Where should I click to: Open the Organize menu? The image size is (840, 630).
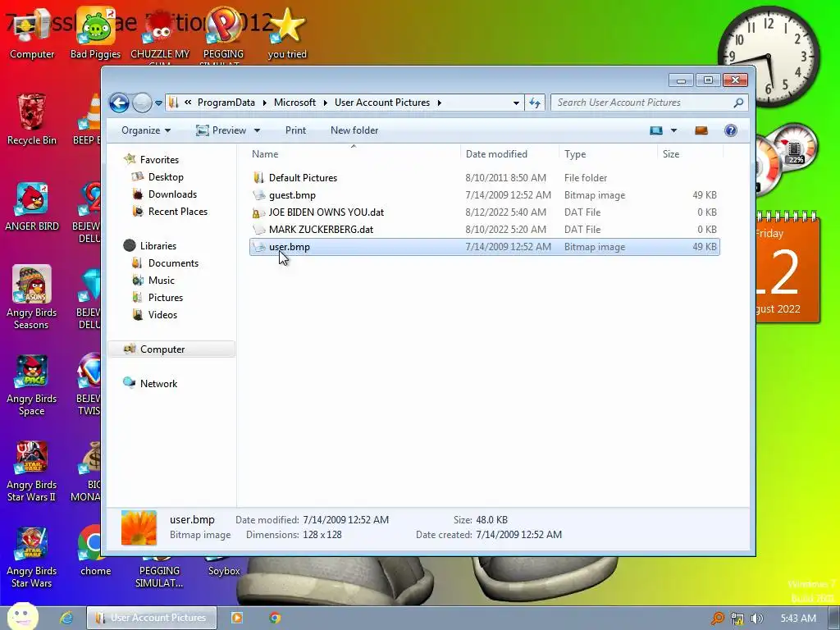point(146,130)
